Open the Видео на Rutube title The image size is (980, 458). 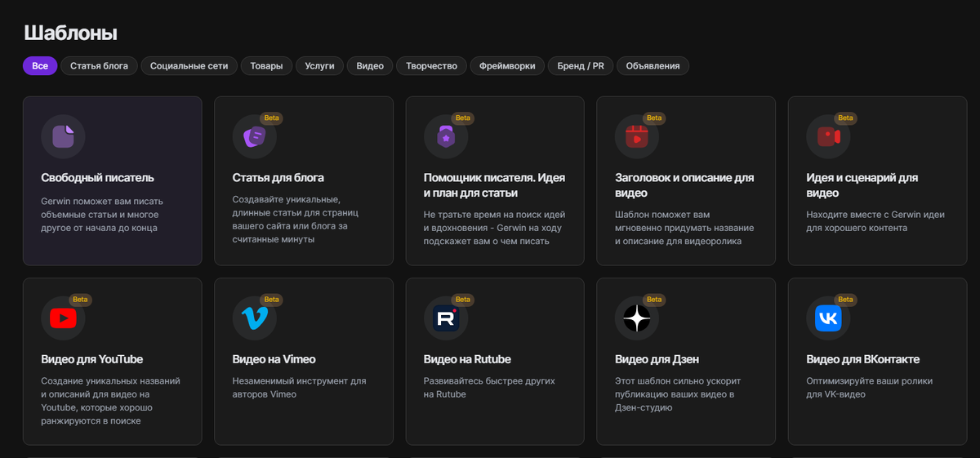467,359
